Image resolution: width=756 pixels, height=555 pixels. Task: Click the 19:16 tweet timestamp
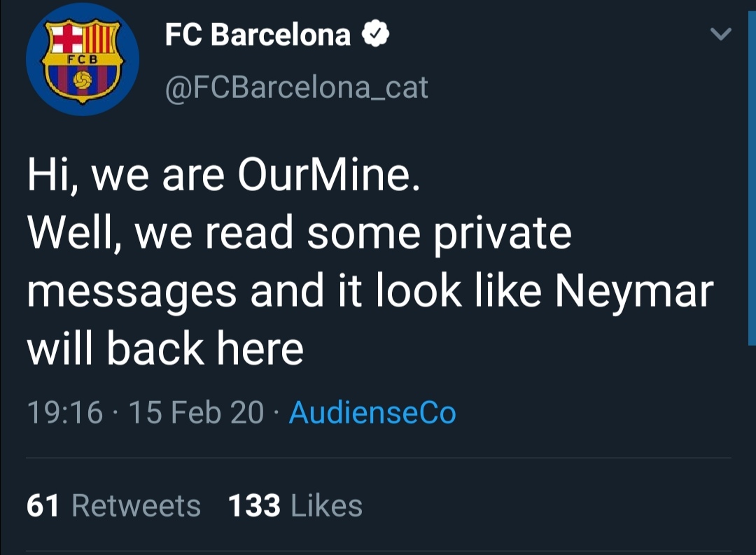(x=64, y=412)
